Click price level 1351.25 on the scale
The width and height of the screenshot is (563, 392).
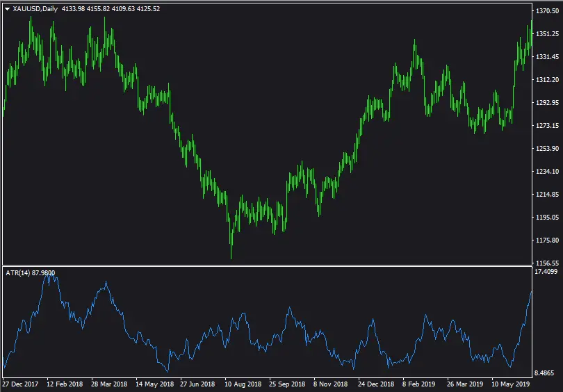pos(547,34)
